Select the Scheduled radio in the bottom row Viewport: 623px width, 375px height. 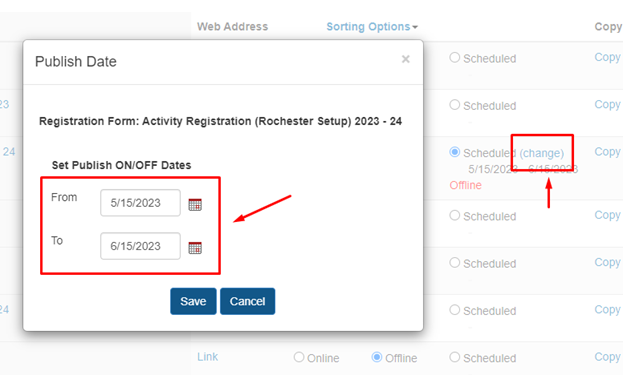click(455, 357)
